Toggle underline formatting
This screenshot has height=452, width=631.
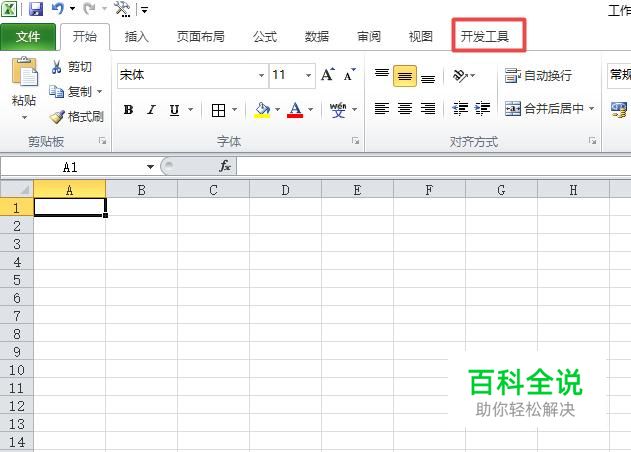point(174,109)
